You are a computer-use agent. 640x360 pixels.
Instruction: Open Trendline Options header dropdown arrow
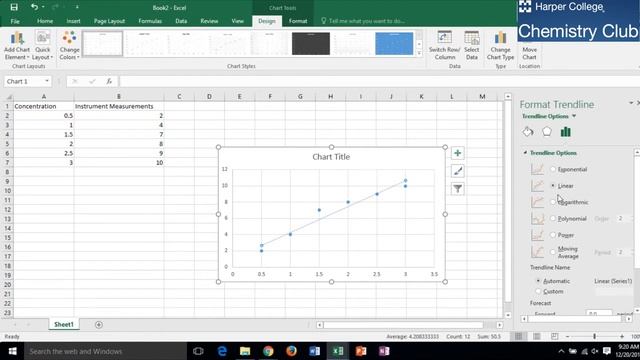[574, 116]
